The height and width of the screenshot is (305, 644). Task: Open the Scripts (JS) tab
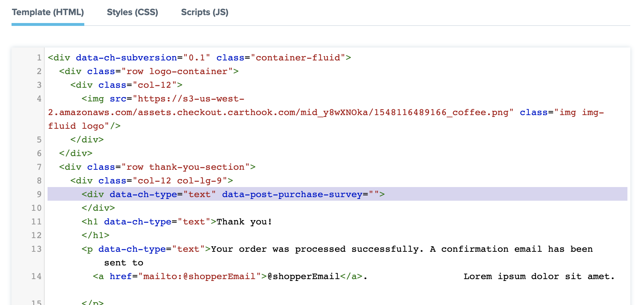[205, 12]
